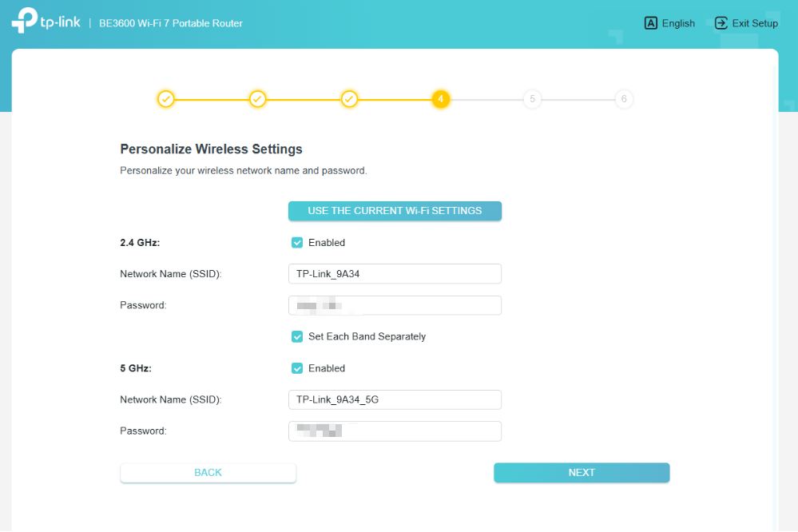Click the highlighted step 4 indicator
This screenshot has height=532, width=798.
tap(440, 99)
